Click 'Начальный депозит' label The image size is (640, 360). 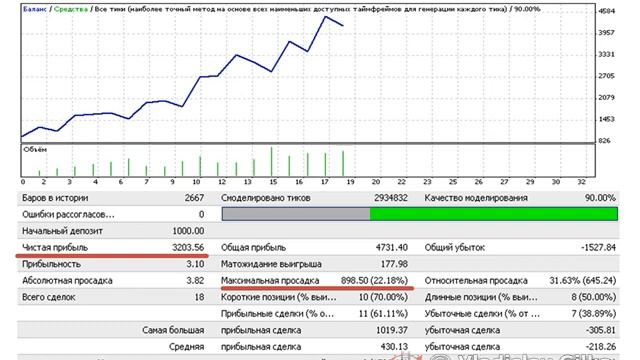[x=62, y=231]
